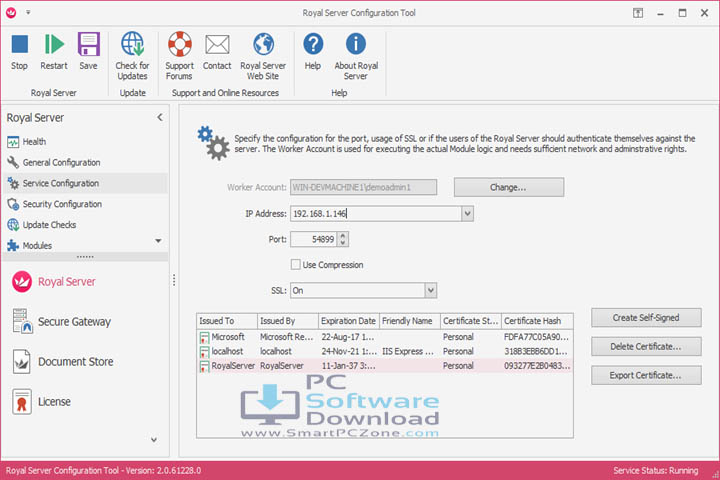Image resolution: width=720 pixels, height=480 pixels.
Task: Select the RoyalServer certificate row
Action: pos(385,366)
